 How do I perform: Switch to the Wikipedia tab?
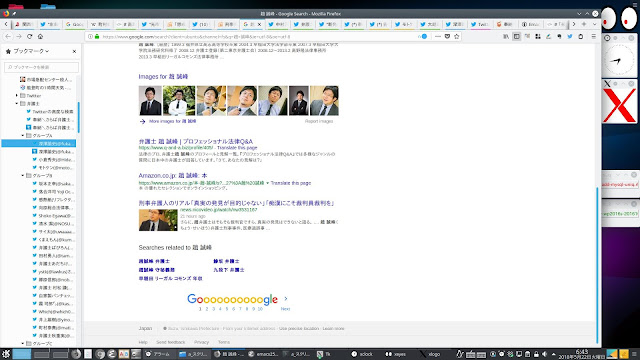100,24
